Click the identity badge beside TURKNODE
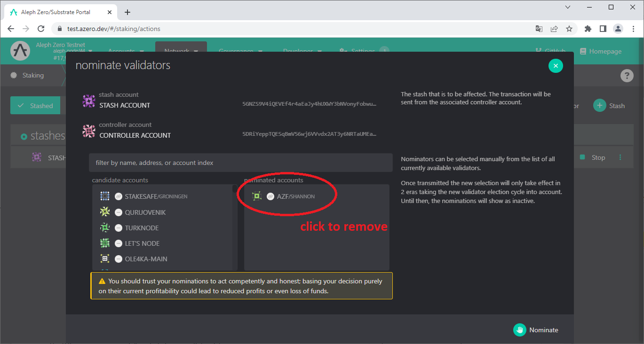The height and width of the screenshot is (344, 644). pos(119,228)
